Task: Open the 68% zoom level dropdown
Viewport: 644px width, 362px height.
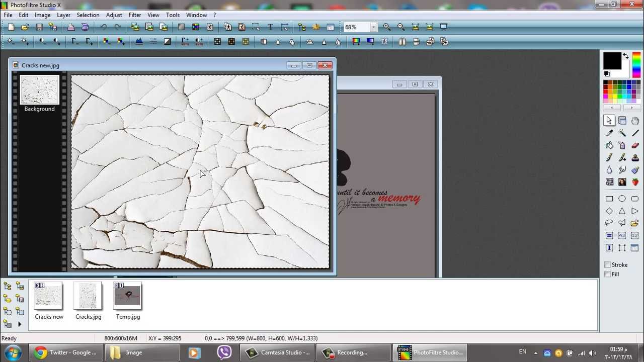Action: (x=373, y=27)
